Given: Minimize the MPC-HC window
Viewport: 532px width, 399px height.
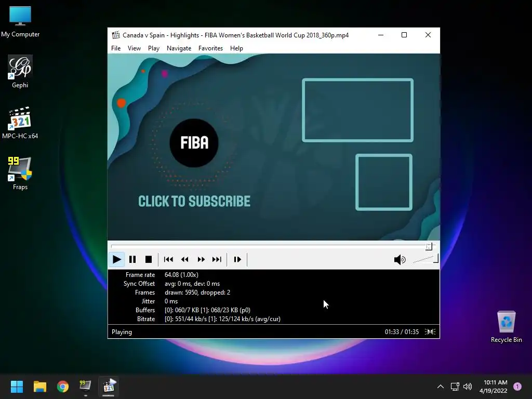Looking at the screenshot, I should click(381, 35).
